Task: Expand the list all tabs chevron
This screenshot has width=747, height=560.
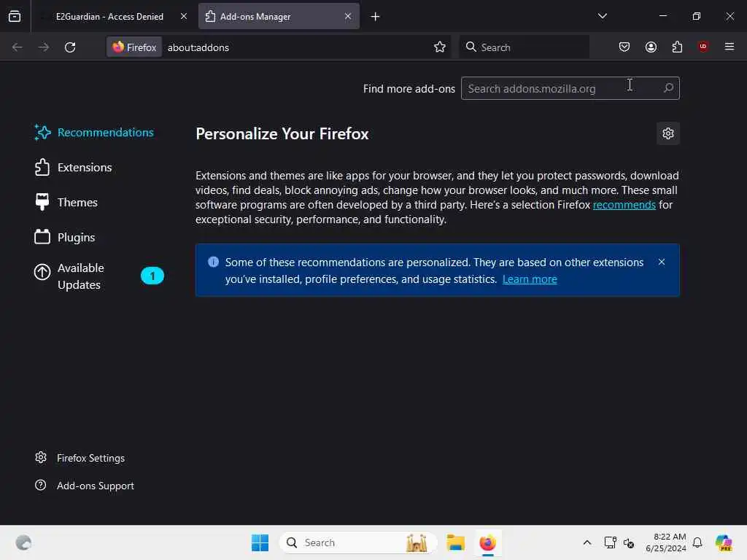Action: tap(602, 16)
